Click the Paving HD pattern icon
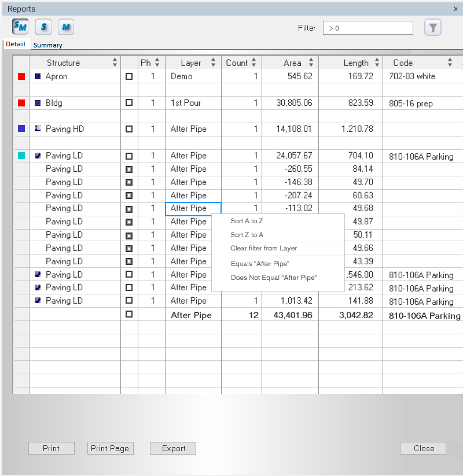The height and width of the screenshot is (476, 463). (x=38, y=129)
